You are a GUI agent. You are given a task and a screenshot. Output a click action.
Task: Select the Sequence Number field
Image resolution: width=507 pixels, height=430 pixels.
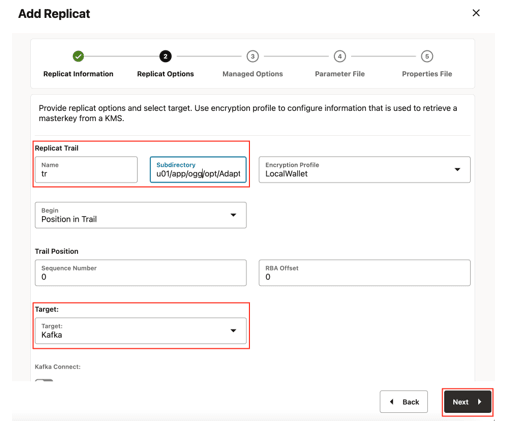coord(141,273)
